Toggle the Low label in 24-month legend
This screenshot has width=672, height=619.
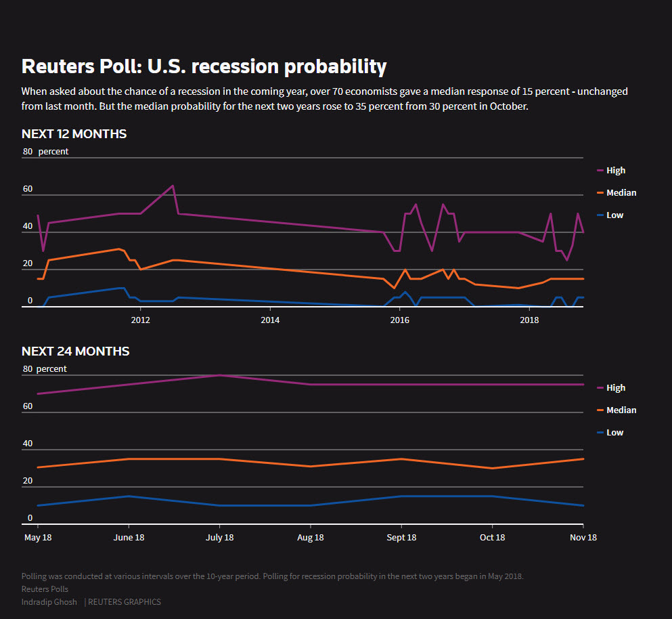(614, 433)
